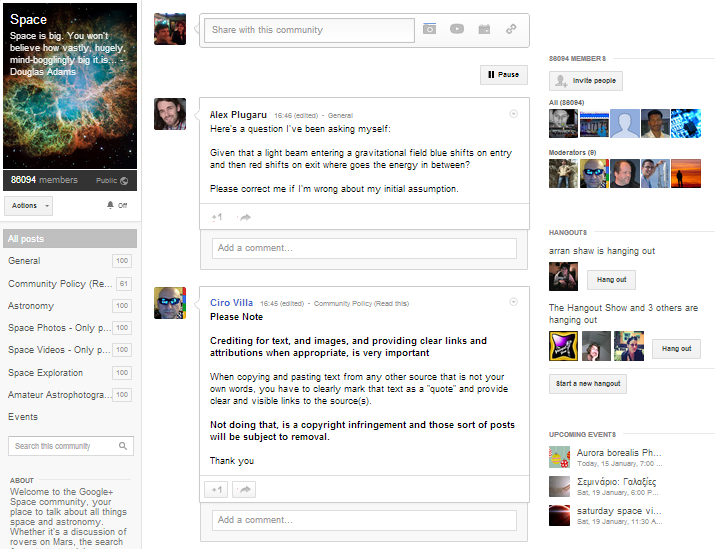Open Moderators list link
715x557 pixels.
click(x=572, y=153)
